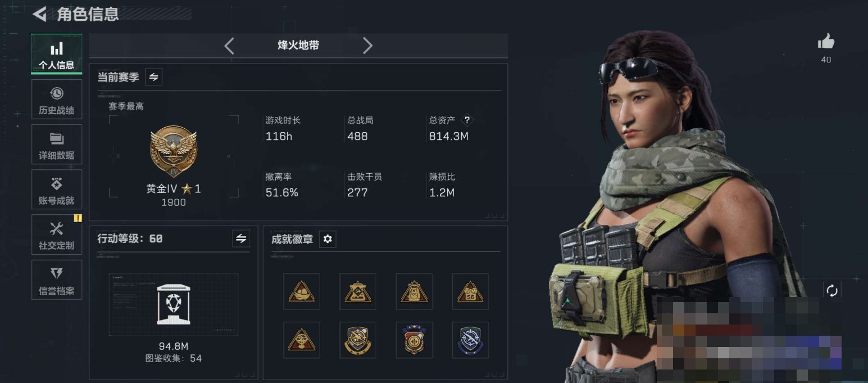
Task: Rotate the character using the refresh icon
Action: (832, 291)
